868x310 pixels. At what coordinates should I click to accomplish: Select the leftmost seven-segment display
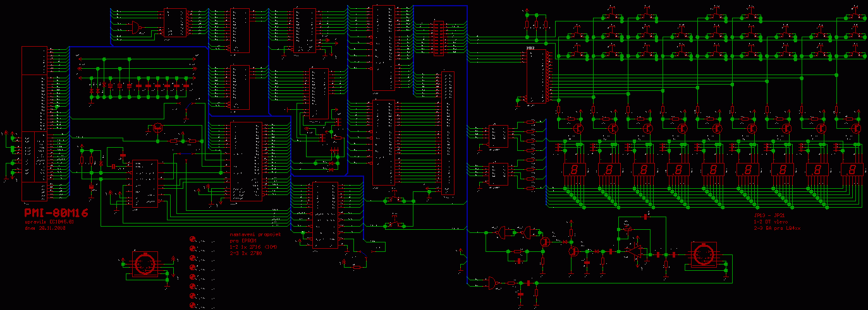(x=573, y=170)
